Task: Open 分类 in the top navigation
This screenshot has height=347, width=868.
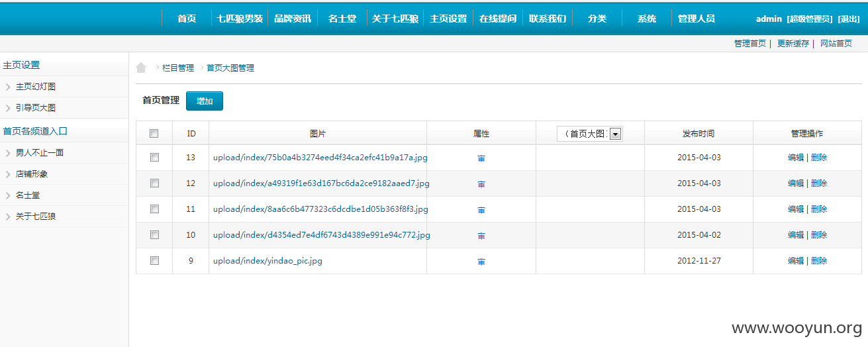Action: 597,19
